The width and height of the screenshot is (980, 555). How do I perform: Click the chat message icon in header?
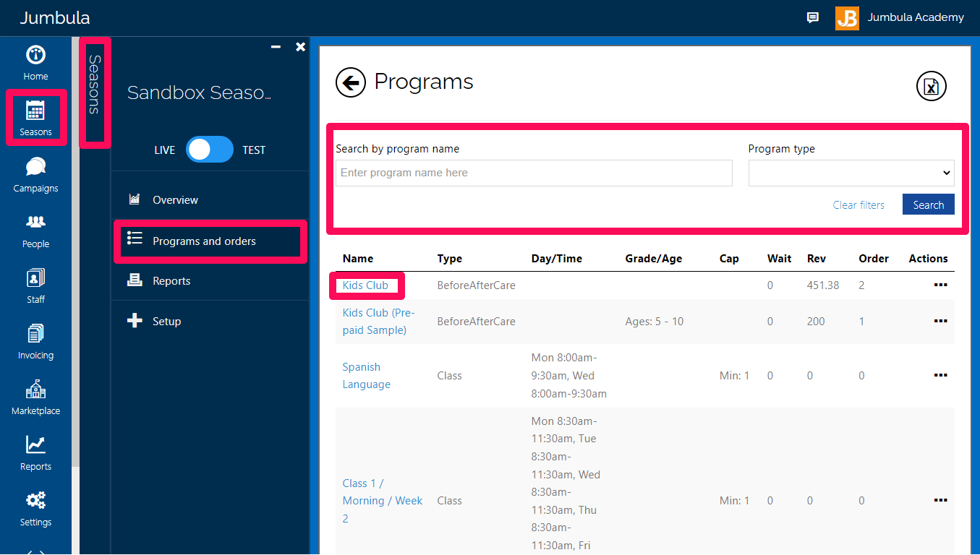click(x=813, y=18)
